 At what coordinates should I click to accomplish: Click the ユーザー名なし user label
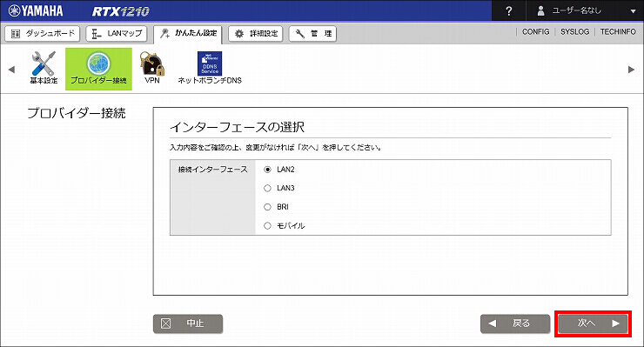577,10
